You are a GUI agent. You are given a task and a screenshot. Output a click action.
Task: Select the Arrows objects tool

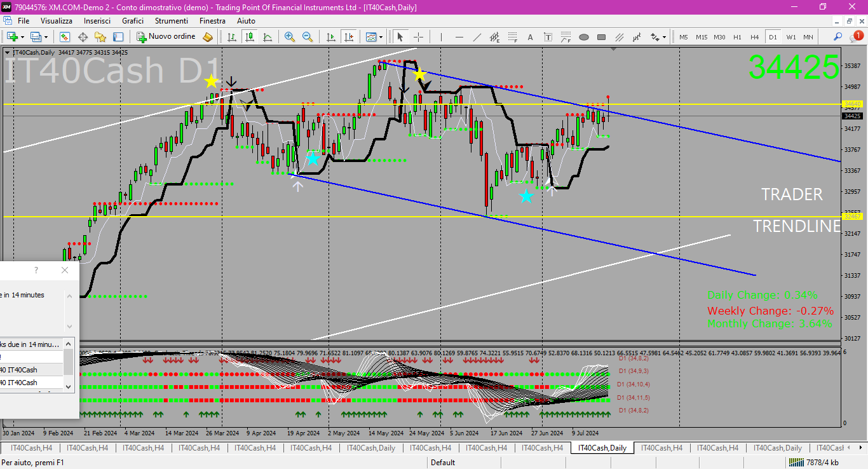pyautogui.click(x=654, y=37)
